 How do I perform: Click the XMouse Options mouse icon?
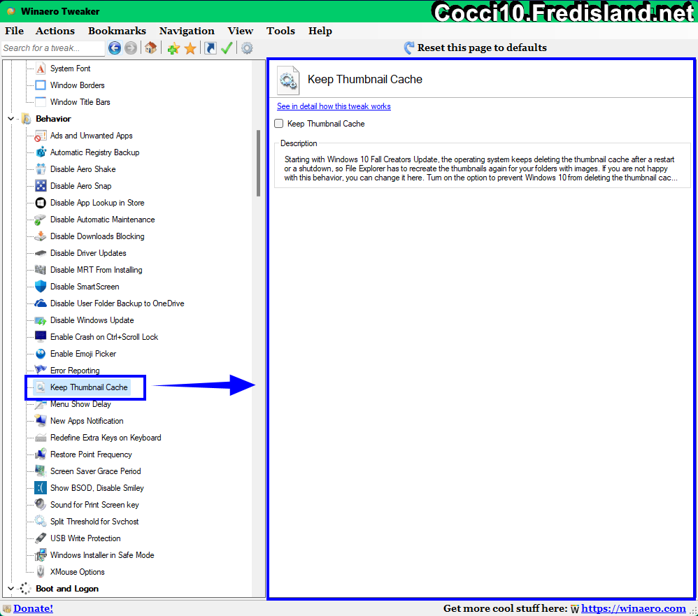(41, 571)
